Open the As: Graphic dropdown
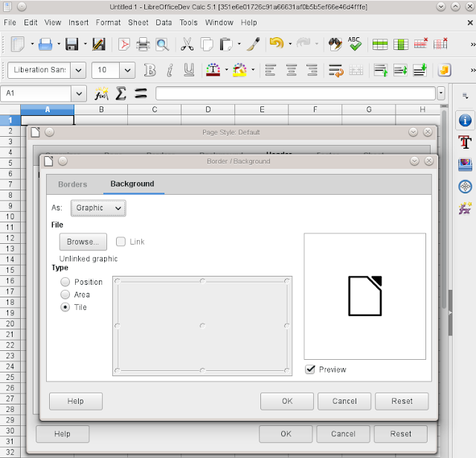476x458 pixels. (98, 208)
